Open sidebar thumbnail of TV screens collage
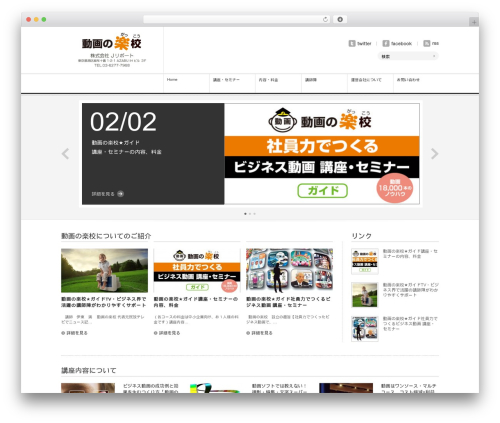Image resolution: width=500 pixels, height=423 pixels. pos(365,329)
